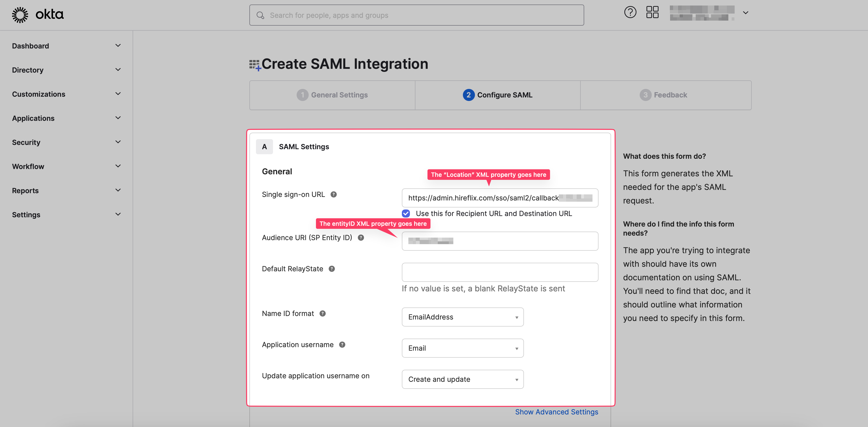The height and width of the screenshot is (427, 868).
Task: Click 'If no value is set' hint text
Action: (x=483, y=289)
